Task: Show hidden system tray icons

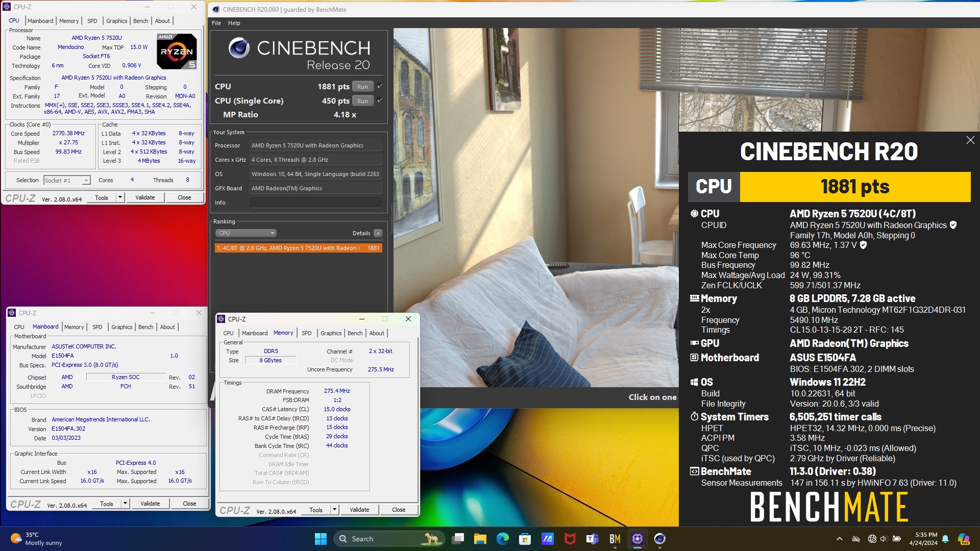Action: tap(840, 539)
